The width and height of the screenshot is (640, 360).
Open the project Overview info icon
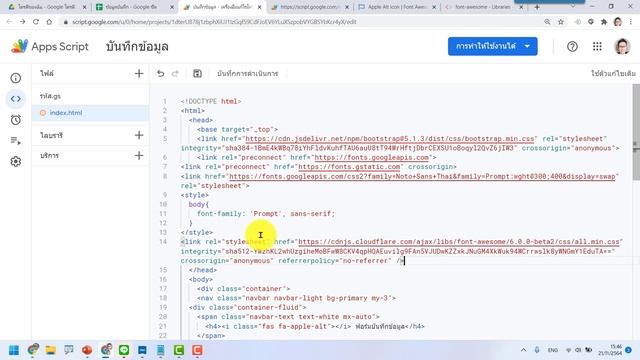16,78
